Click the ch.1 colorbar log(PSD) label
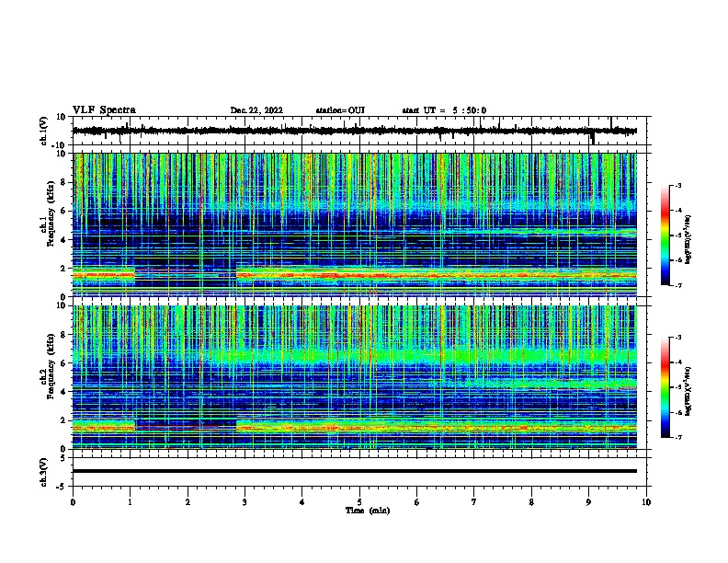Screen dimensions: 728x563 point(688,239)
